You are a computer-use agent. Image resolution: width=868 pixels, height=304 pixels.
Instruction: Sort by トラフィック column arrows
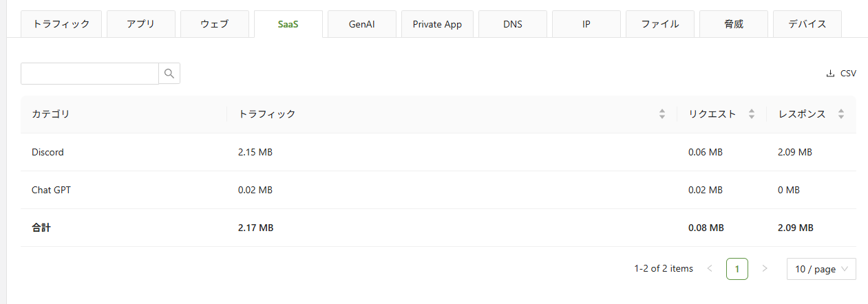[x=662, y=114]
